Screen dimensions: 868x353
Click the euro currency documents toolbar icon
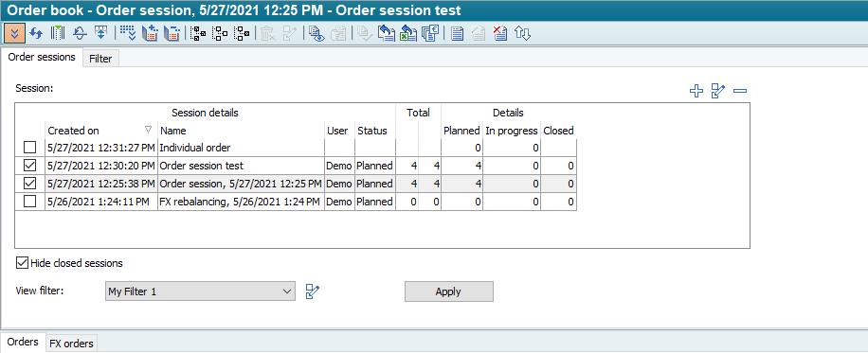click(x=429, y=34)
